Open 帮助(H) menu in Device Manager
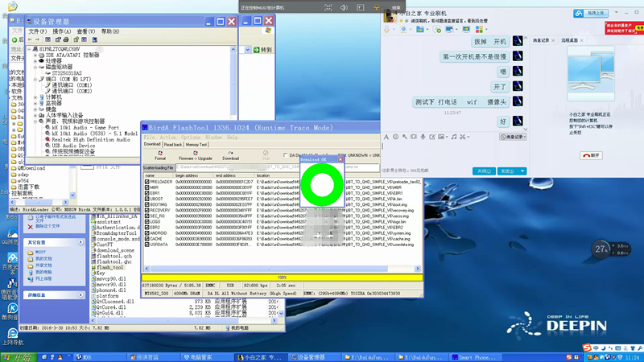Viewport: 644px width, 362px height. click(x=110, y=31)
